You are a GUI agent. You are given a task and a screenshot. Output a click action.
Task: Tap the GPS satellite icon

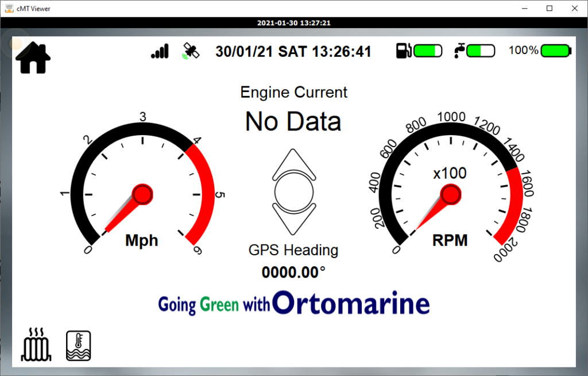(191, 51)
